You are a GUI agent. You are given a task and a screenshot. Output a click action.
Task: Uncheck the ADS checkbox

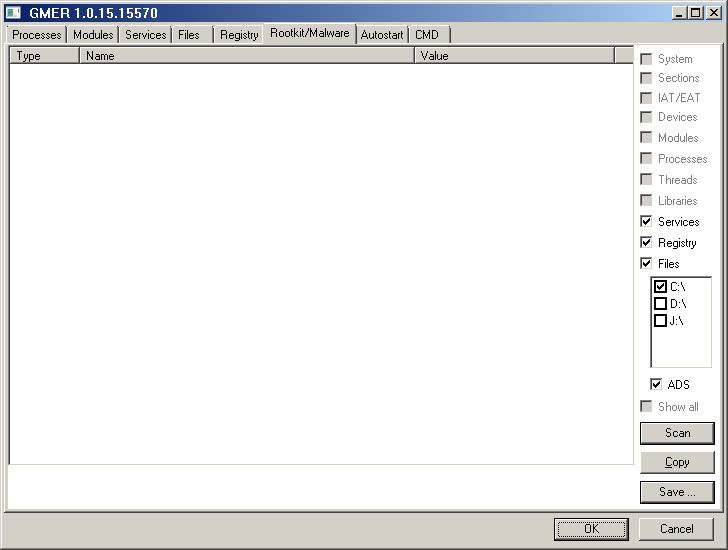(x=656, y=384)
